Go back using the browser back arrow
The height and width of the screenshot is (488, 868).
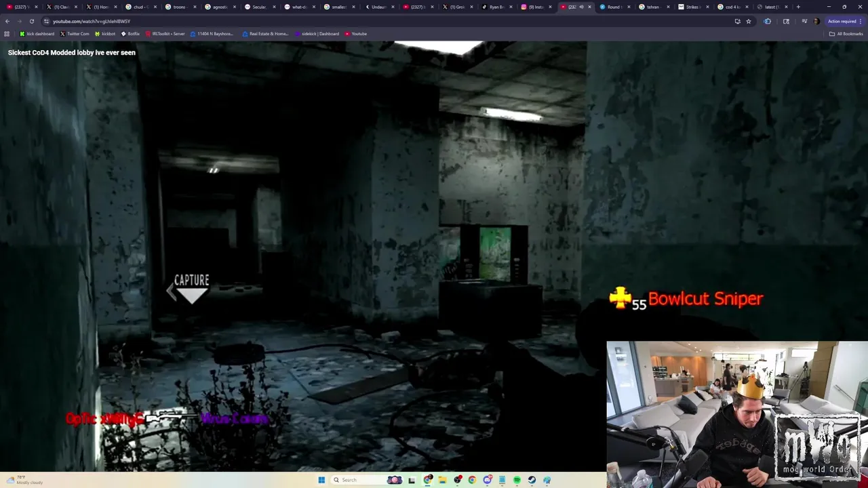pos(7,21)
